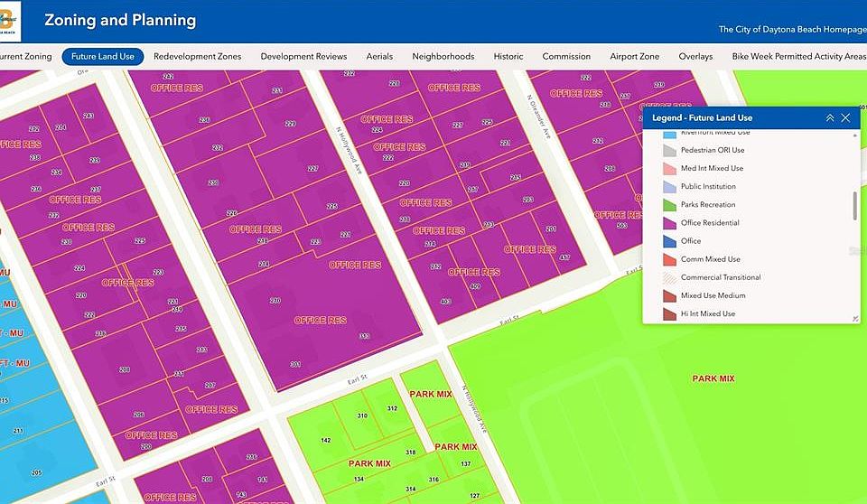This screenshot has height=504, width=867.
Task: Click the legend panel scrollbar thumb
Action: 855,206
